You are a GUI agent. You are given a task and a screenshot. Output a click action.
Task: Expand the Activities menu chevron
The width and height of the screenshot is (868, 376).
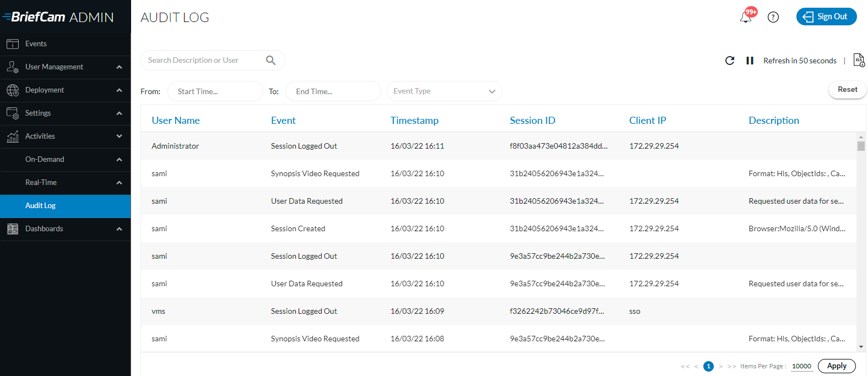click(119, 136)
